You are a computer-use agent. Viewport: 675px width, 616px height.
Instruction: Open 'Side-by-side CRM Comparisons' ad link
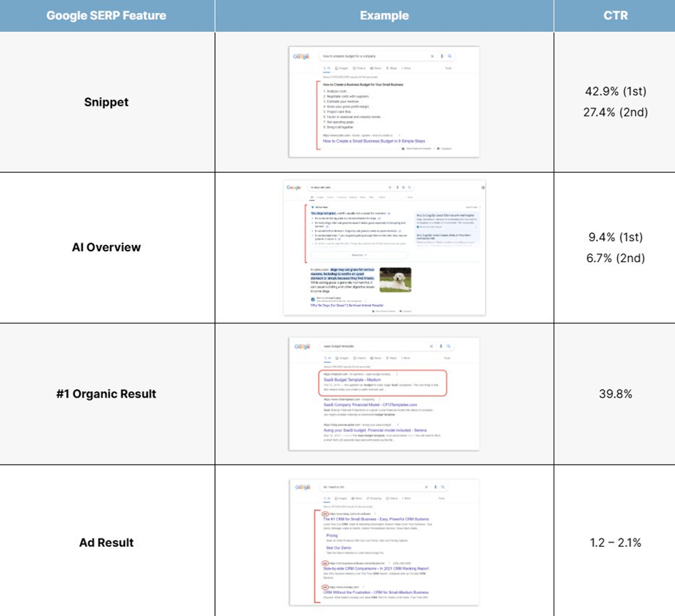pos(376,569)
